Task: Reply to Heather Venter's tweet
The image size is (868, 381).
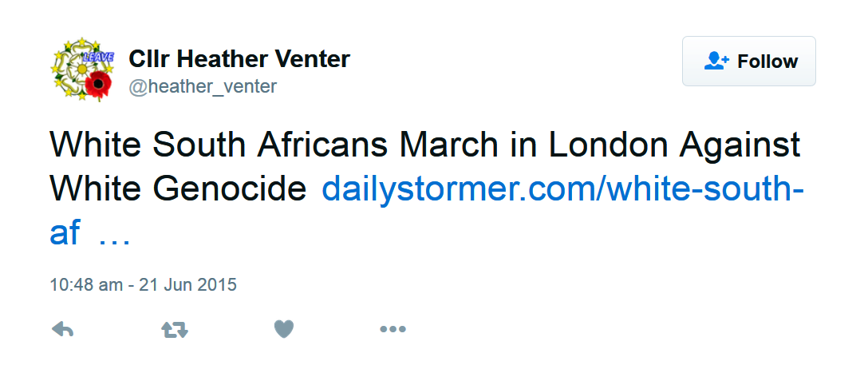Action: (x=62, y=329)
